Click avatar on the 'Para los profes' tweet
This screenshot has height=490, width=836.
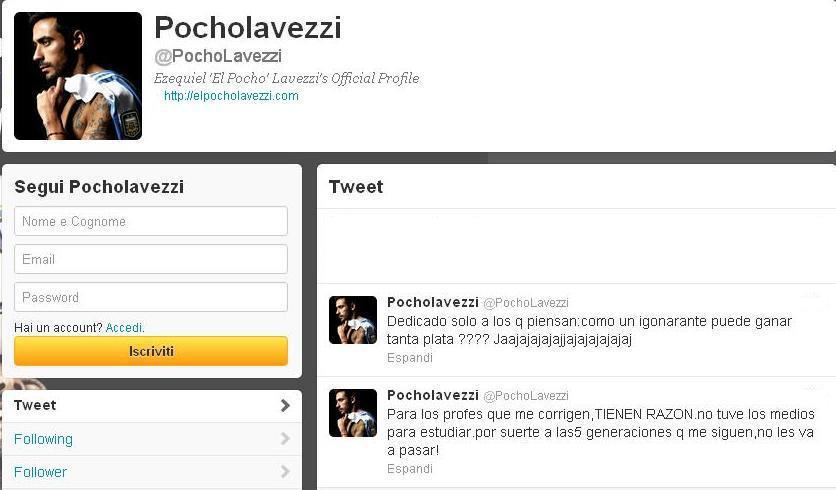[x=353, y=413]
